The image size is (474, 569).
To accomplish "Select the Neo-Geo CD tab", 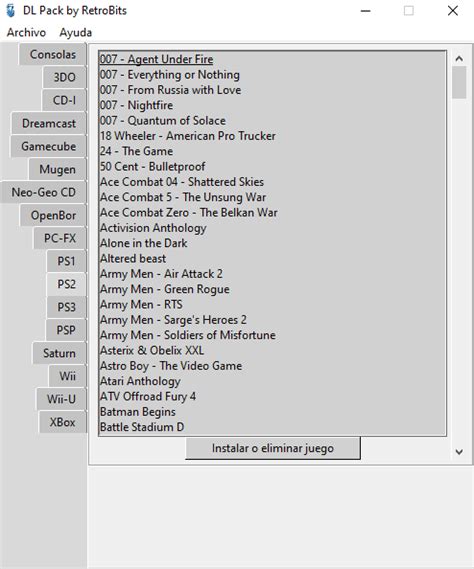I will pos(44,192).
